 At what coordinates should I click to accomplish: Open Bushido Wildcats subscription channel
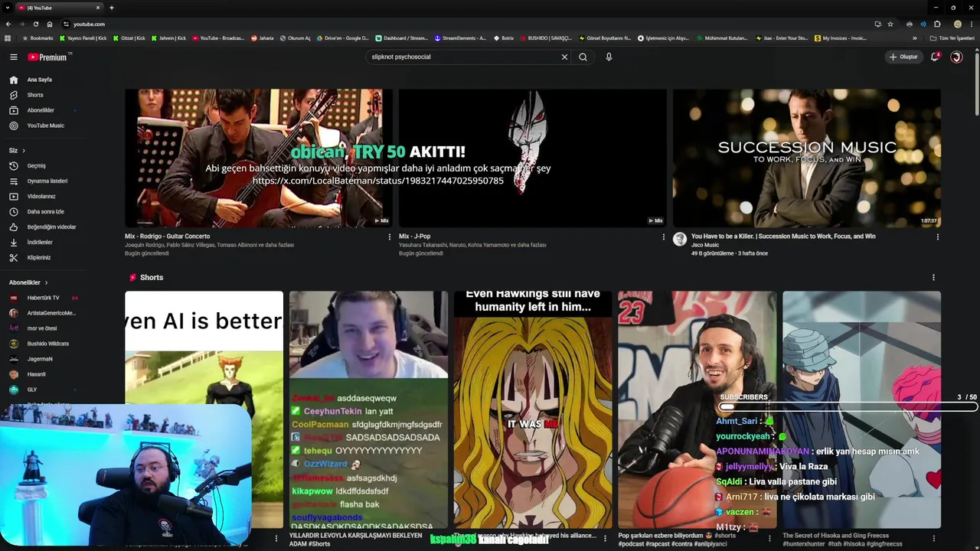pyautogui.click(x=47, y=344)
